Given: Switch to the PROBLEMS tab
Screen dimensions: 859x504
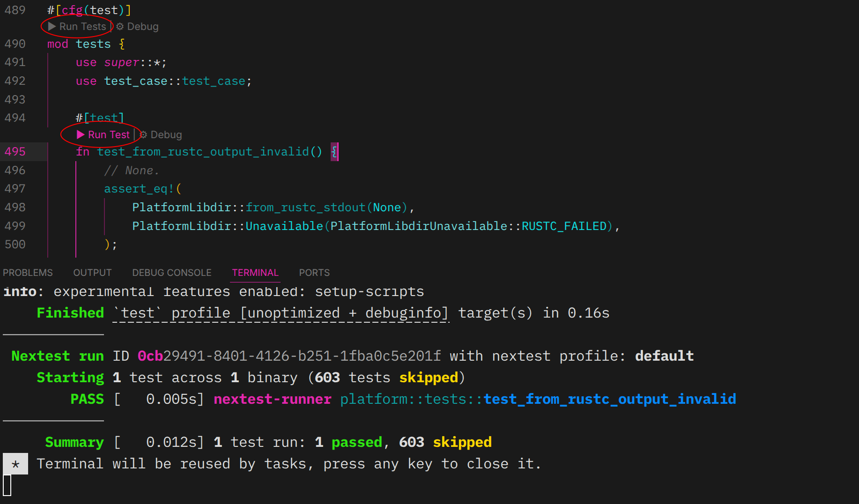Looking at the screenshot, I should coord(28,272).
